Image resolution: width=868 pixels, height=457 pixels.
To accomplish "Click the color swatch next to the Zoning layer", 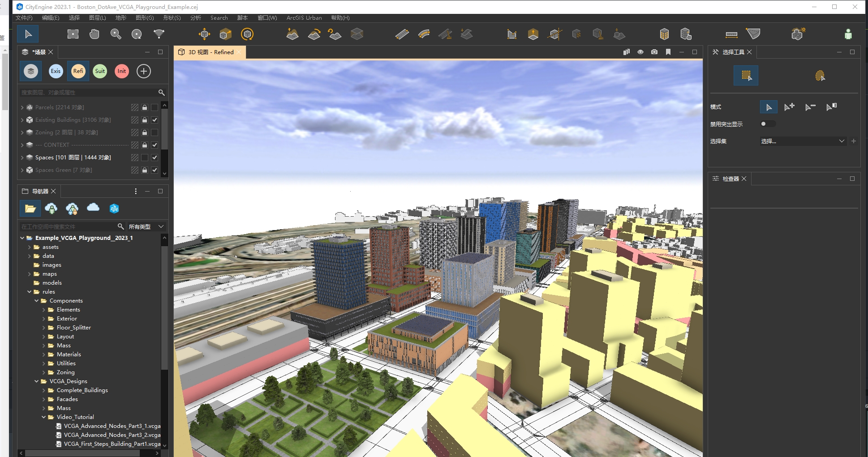I will [135, 132].
